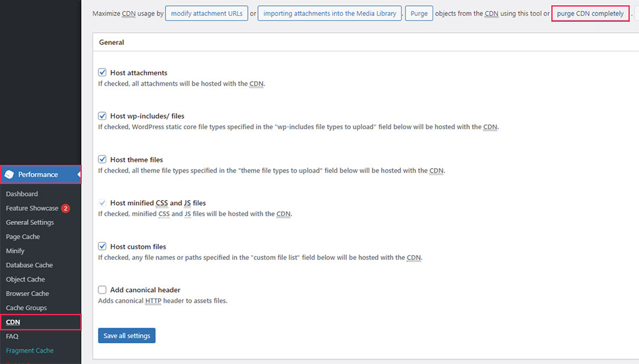The image size is (639, 364).
Task: Click the Performance cube icon in sidebar
Action: [x=9, y=175]
